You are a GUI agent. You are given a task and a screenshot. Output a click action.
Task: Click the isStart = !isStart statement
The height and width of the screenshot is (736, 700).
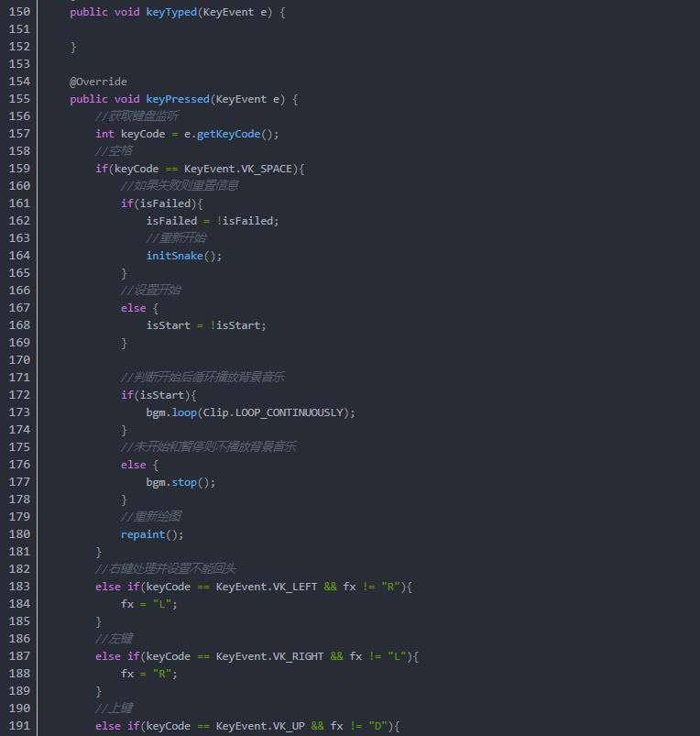206,325
